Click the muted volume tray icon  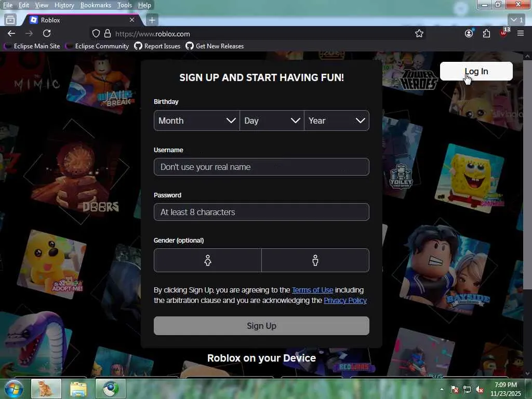[480, 389]
